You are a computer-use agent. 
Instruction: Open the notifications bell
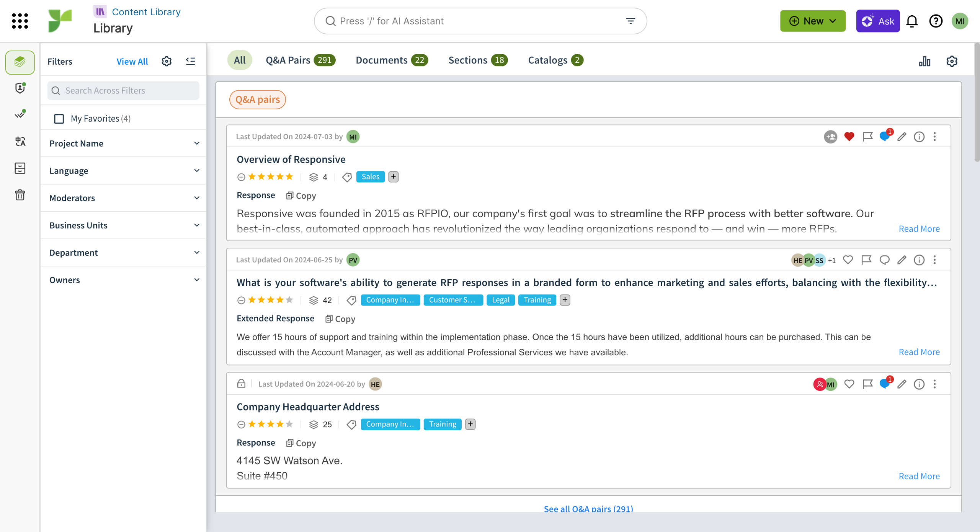click(912, 21)
